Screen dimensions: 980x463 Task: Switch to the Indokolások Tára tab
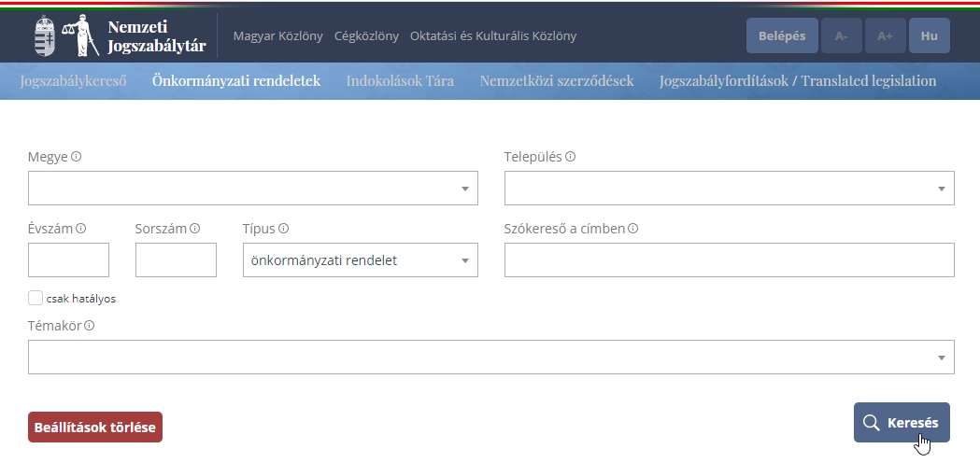[x=400, y=80]
